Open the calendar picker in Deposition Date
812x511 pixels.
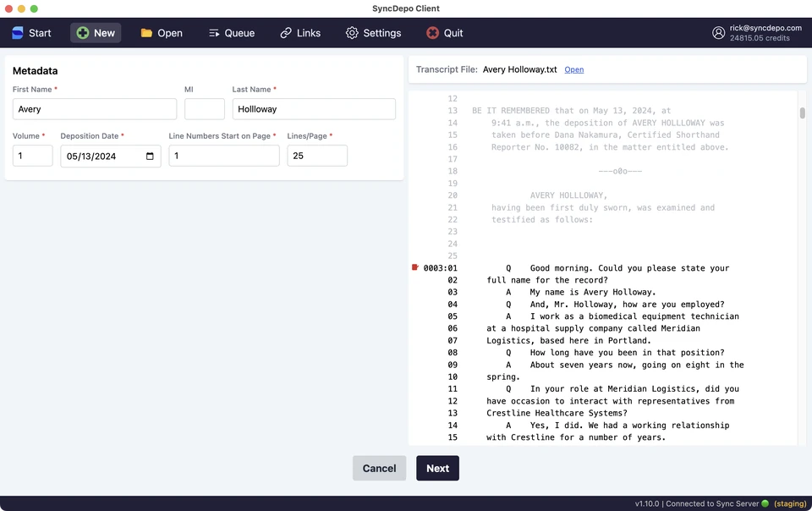click(x=150, y=156)
